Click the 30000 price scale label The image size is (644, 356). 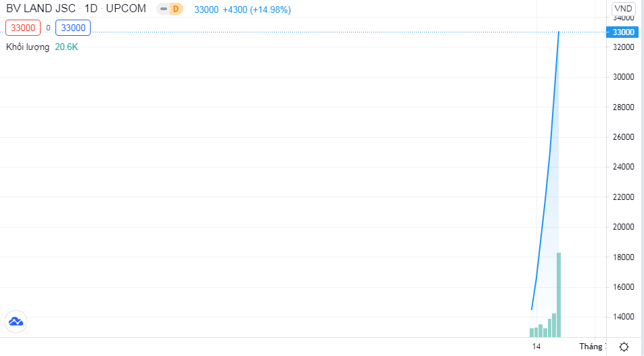(624, 77)
